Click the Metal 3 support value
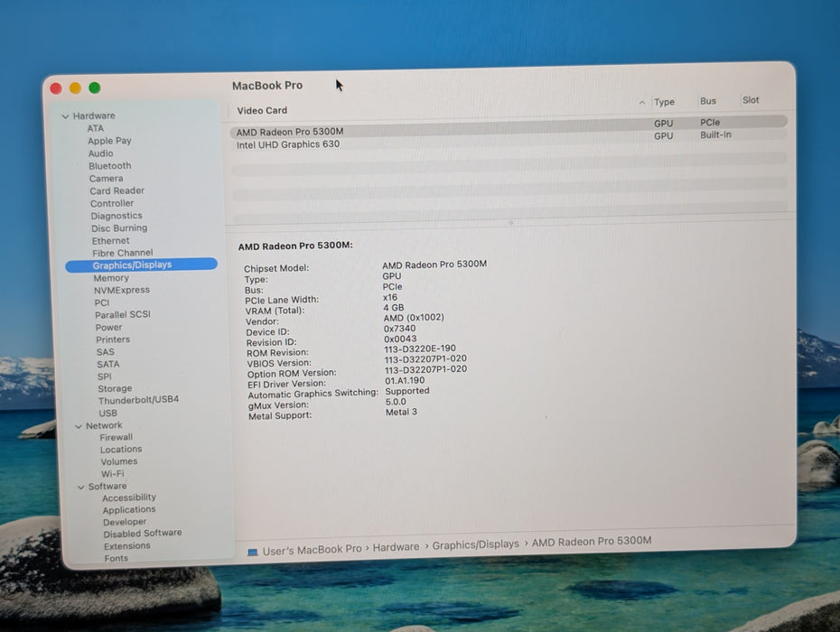 pos(401,413)
